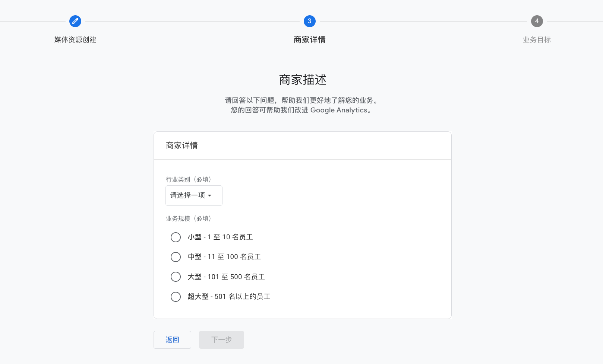603x364 pixels.
Task: Click the 商家详情 card header
Action: (182, 146)
